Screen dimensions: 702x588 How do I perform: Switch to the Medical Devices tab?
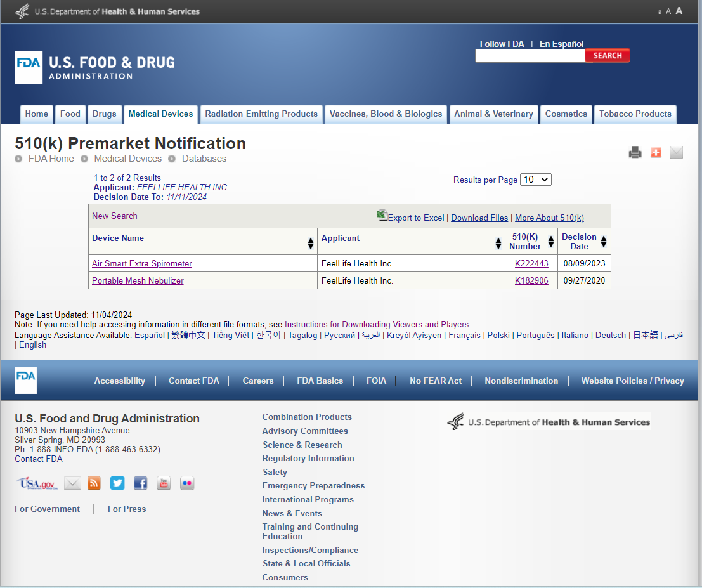160,114
